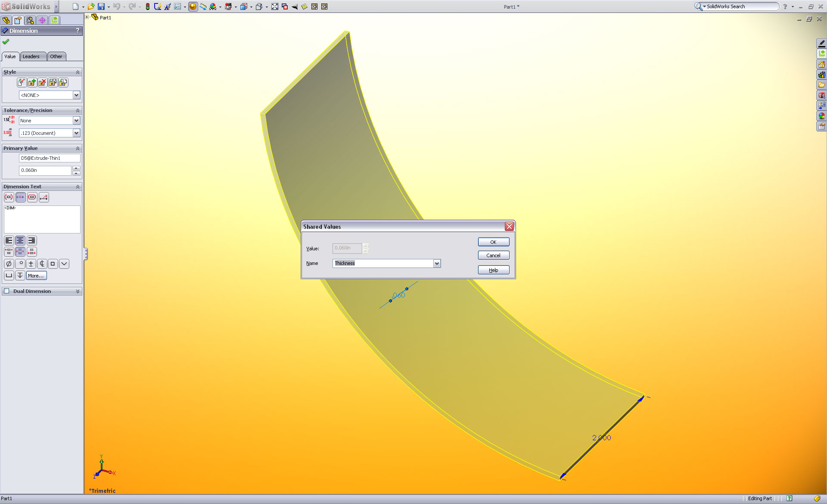The width and height of the screenshot is (827, 504).
Task: Click green checkmark to accept dimension
Action: click(6, 42)
